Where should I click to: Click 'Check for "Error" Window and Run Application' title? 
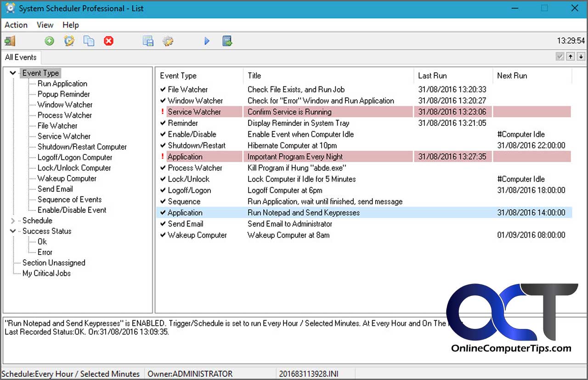pos(321,101)
